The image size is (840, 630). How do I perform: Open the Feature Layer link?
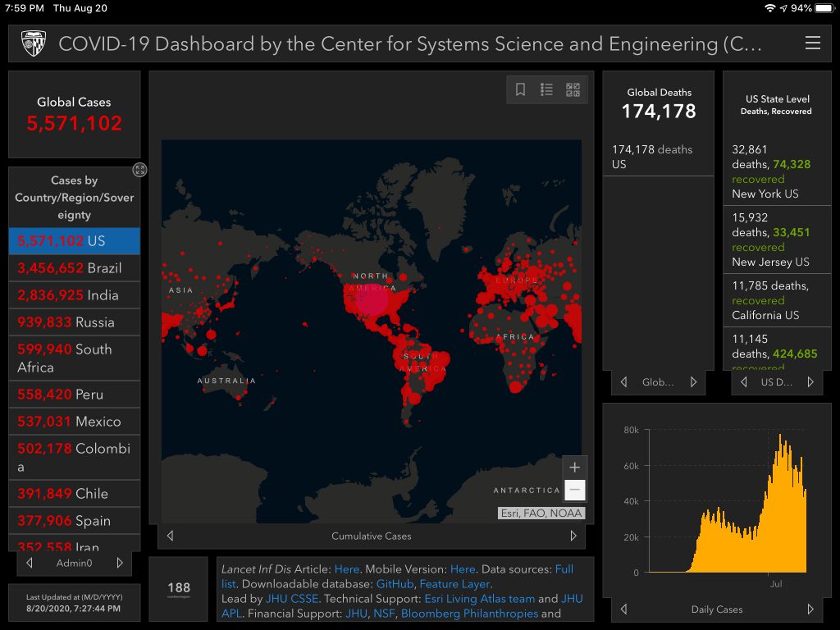(x=454, y=584)
